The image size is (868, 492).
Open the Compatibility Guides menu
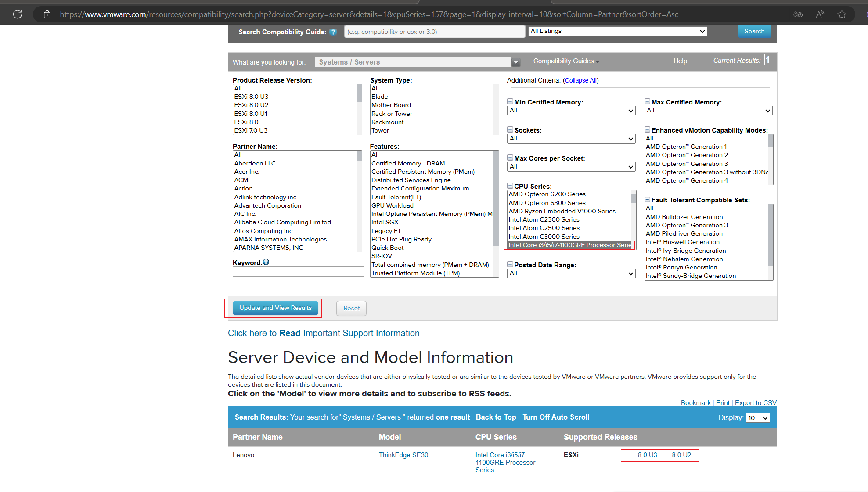[x=565, y=61]
